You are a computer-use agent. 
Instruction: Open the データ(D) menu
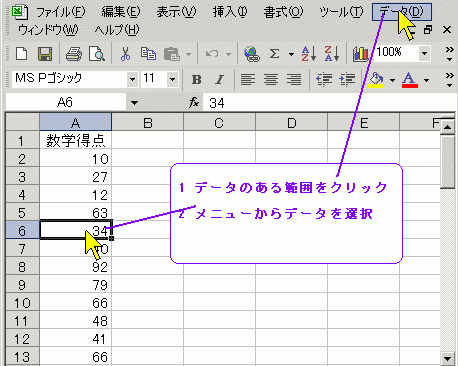[x=402, y=12]
